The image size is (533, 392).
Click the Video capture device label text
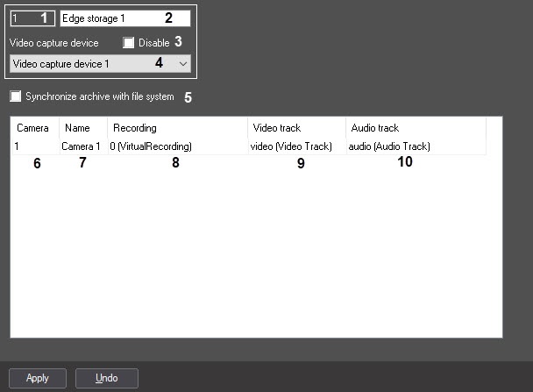coord(53,42)
